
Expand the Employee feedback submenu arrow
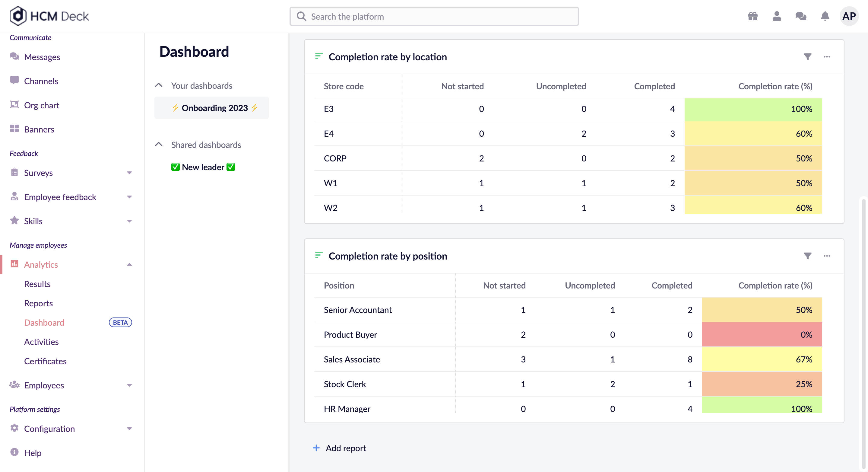tap(129, 197)
